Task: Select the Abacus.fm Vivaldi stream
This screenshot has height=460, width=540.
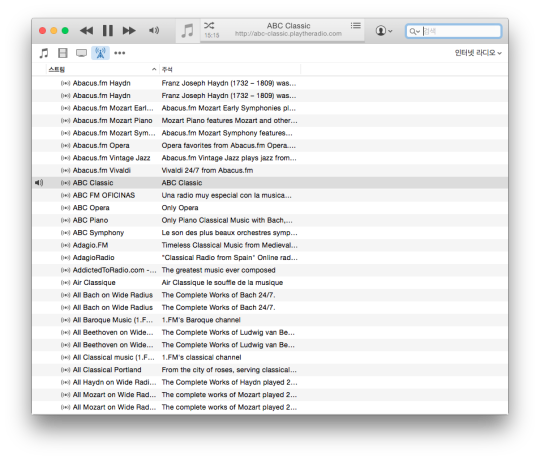Action: tap(270, 170)
